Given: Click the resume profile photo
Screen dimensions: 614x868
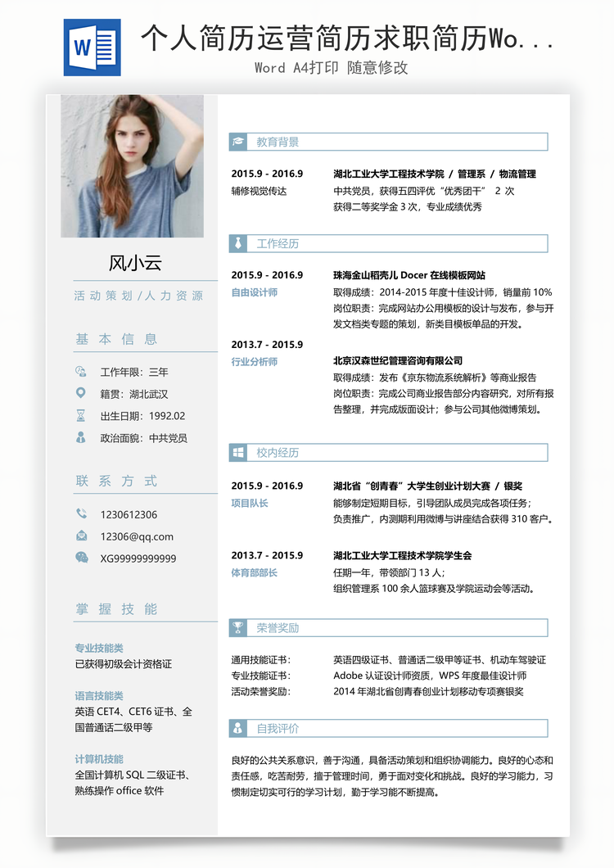Looking at the screenshot, I should coord(133,166).
